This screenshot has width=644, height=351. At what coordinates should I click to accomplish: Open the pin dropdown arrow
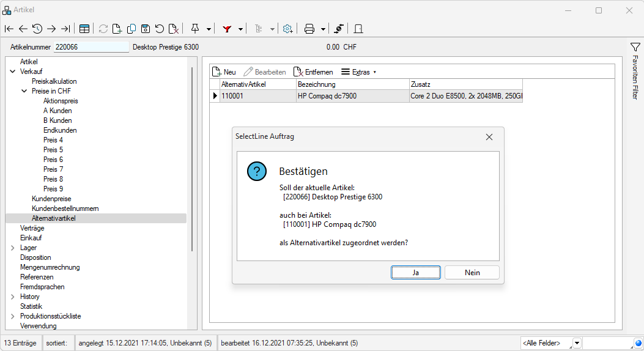209,29
